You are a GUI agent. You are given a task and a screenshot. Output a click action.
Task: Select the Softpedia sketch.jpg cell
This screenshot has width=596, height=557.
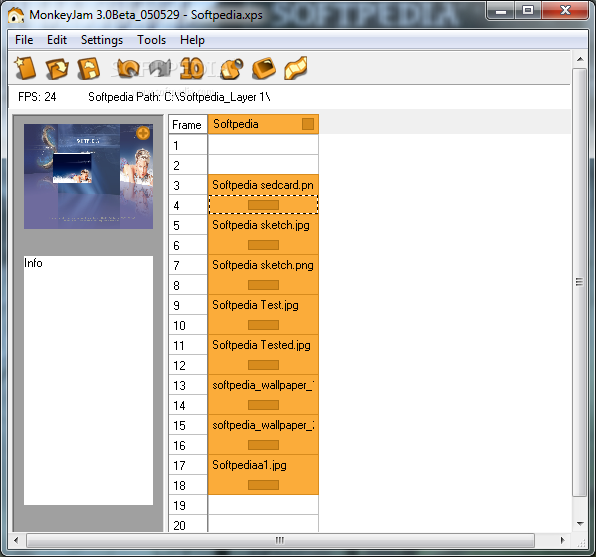[263, 225]
